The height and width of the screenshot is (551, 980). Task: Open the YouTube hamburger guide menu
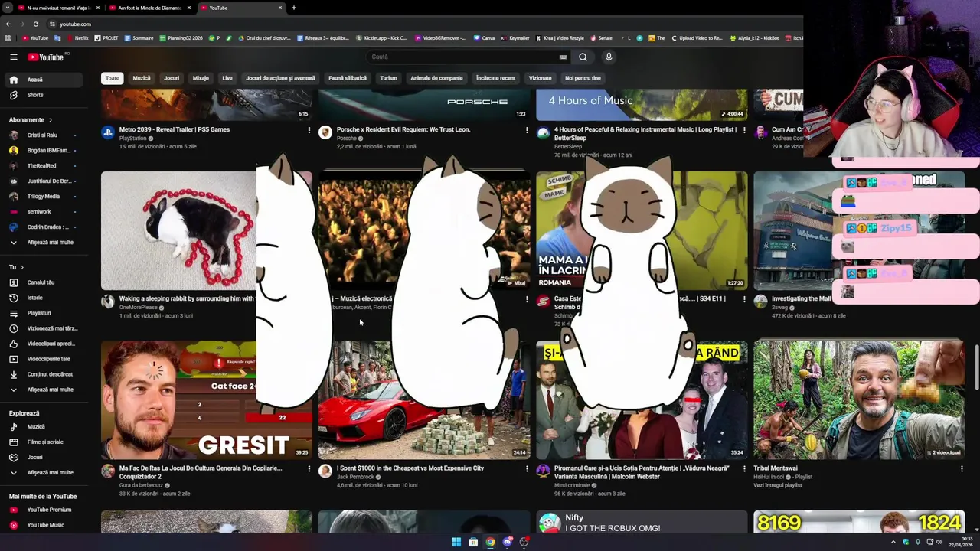point(13,57)
